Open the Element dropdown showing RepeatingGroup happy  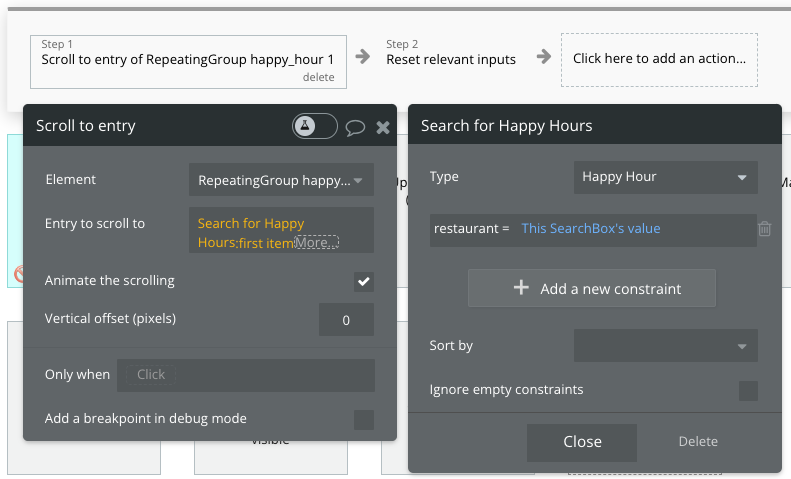(281, 181)
